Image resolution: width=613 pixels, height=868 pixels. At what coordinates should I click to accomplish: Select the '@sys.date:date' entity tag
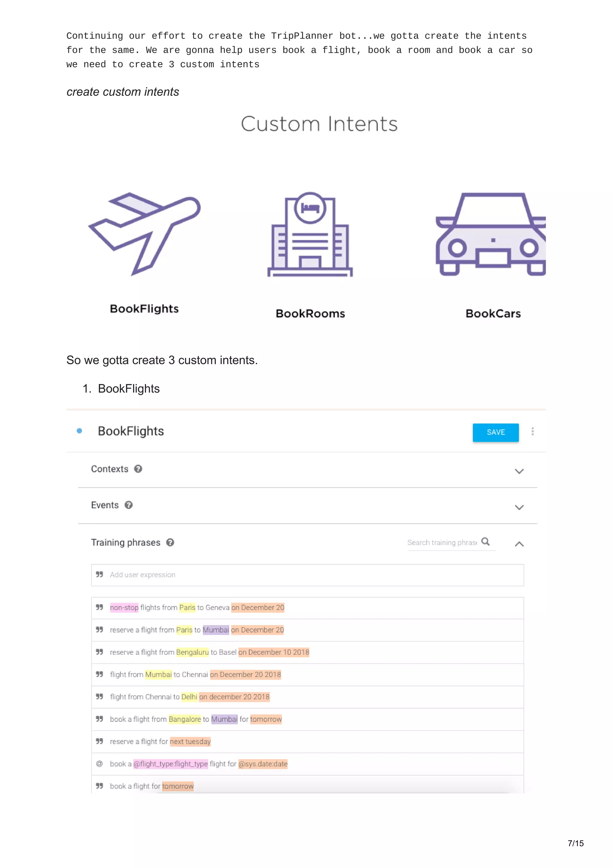coord(263,764)
